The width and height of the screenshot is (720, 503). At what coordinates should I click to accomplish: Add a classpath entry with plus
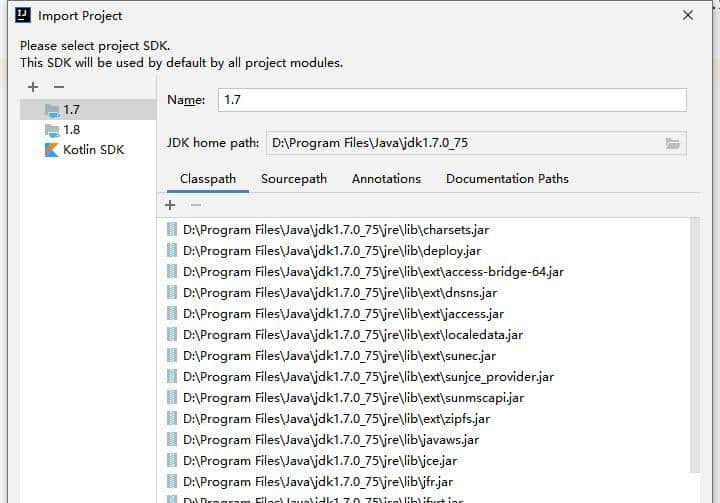point(170,205)
